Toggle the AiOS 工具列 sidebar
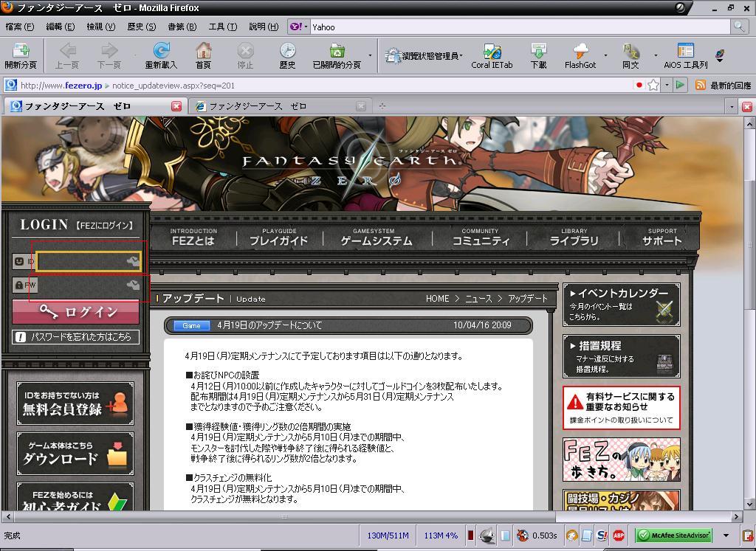Screen dimensions: 756x551 (686, 56)
